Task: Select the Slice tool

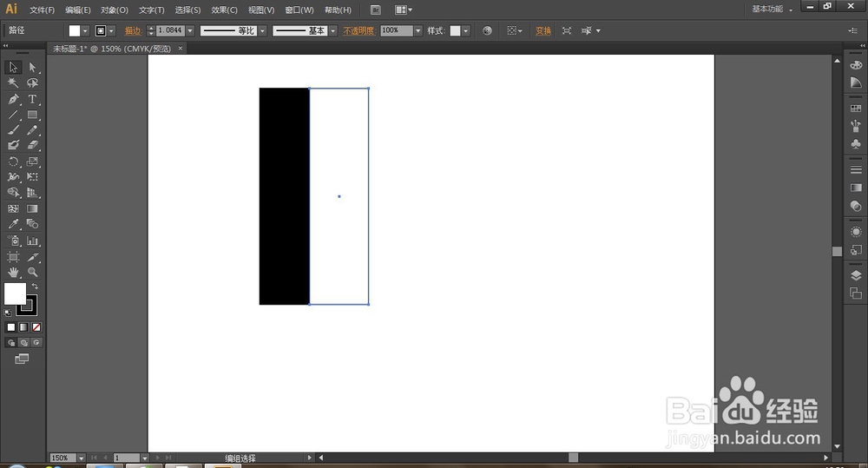Action: pyautogui.click(x=32, y=257)
